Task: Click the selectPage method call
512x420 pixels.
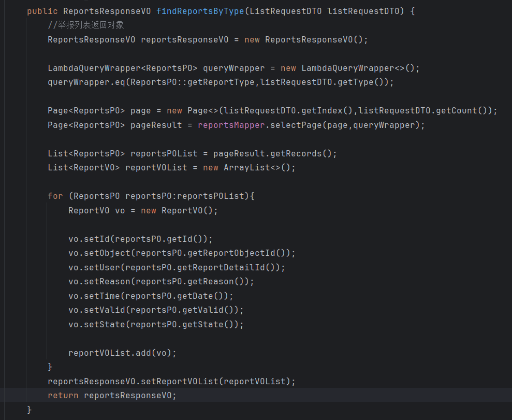Action: point(296,125)
